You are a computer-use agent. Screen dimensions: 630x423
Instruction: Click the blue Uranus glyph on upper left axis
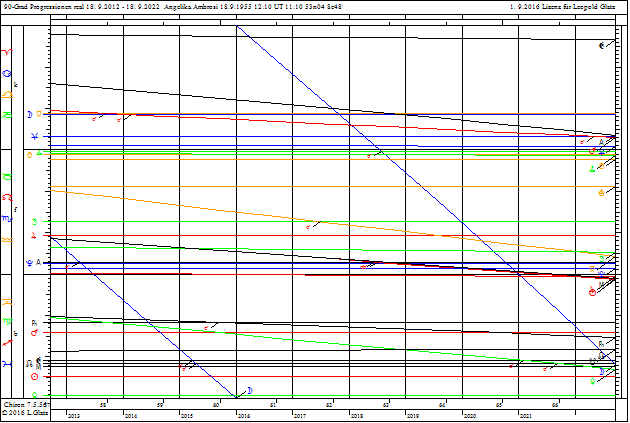coord(35,136)
